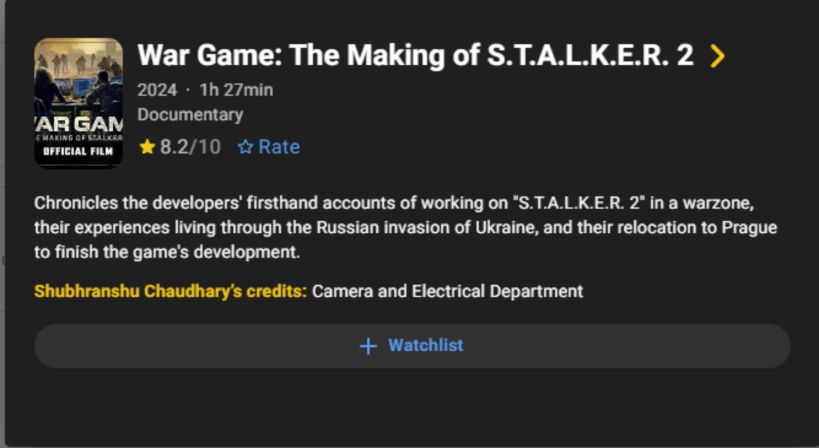Click the Shubhranshu Chaudhary's credits label
819x448 pixels.
point(170,291)
